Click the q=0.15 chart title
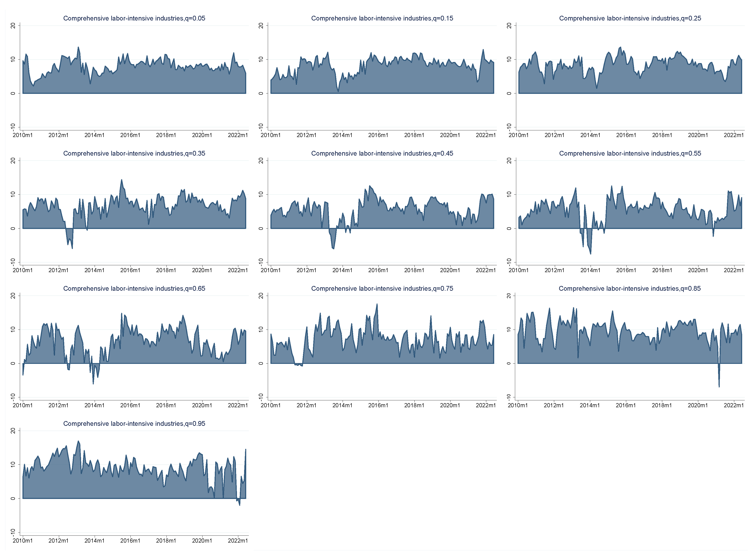Screen dimensions: 756x551 coord(382,18)
